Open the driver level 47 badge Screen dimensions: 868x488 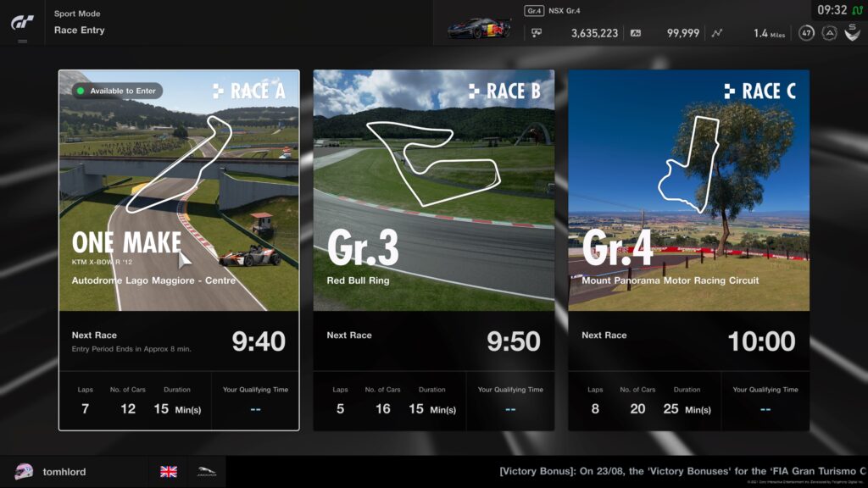[807, 33]
